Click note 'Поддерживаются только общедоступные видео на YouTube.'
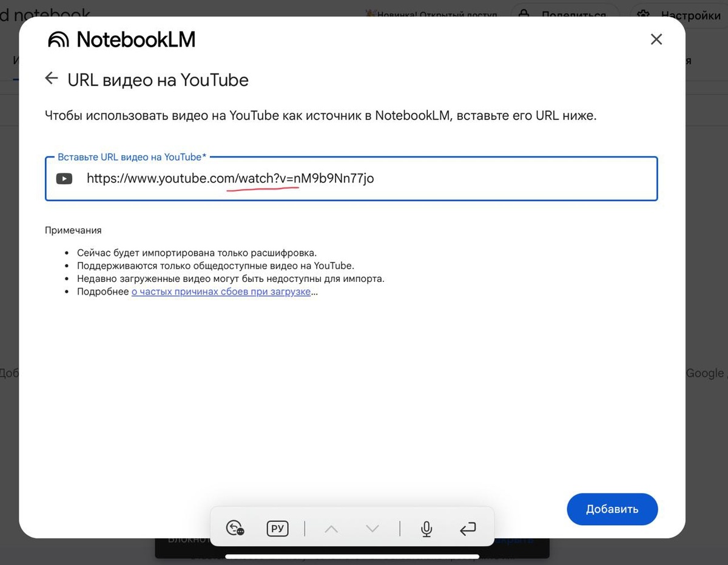Screen dimensions: 728x565 pyautogui.click(x=215, y=266)
